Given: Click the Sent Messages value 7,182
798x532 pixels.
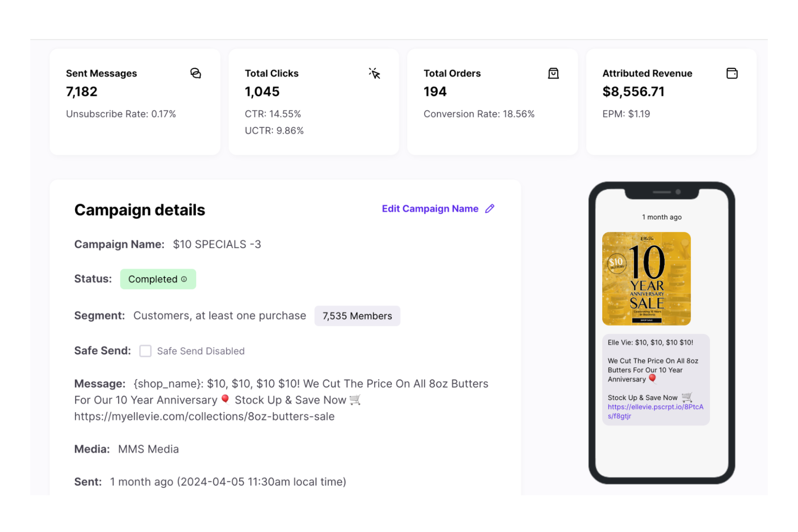Looking at the screenshot, I should (x=81, y=91).
